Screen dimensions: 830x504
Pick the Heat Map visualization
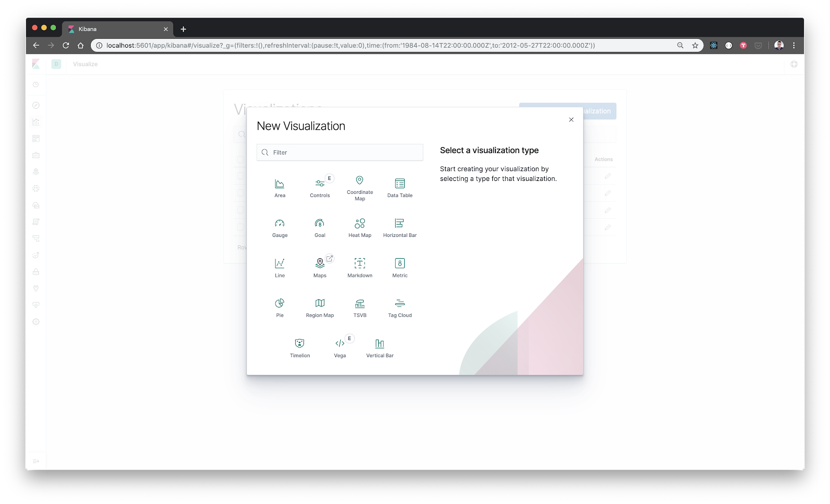pyautogui.click(x=359, y=228)
